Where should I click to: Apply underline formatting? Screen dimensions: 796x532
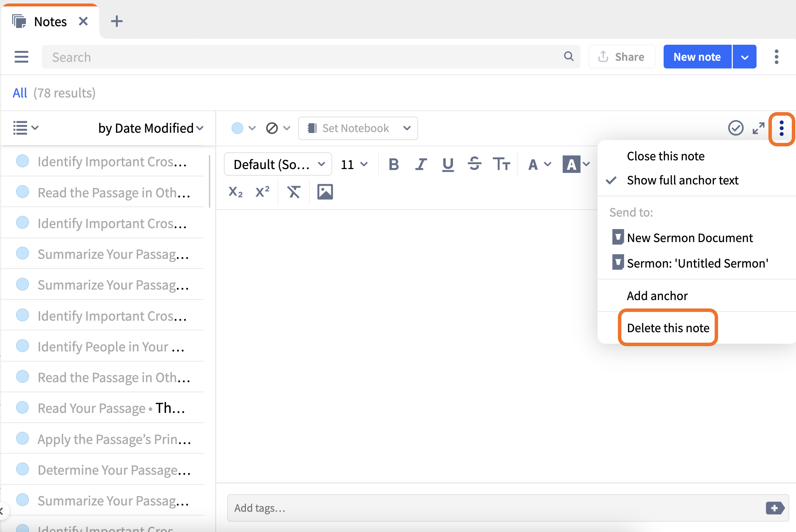coord(448,165)
